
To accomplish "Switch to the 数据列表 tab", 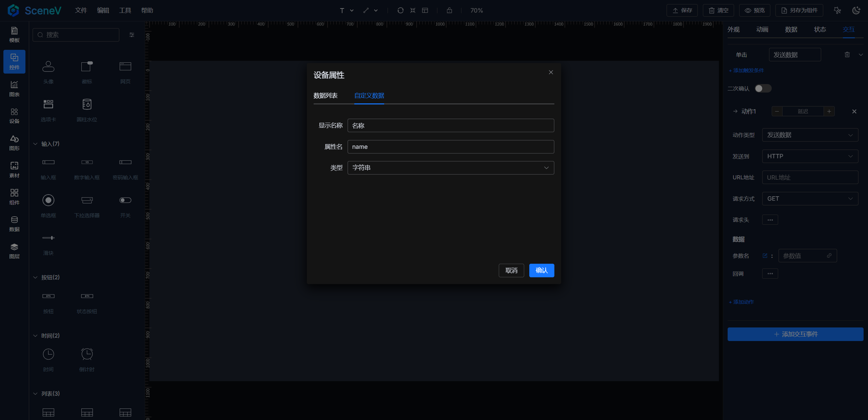I will click(325, 96).
